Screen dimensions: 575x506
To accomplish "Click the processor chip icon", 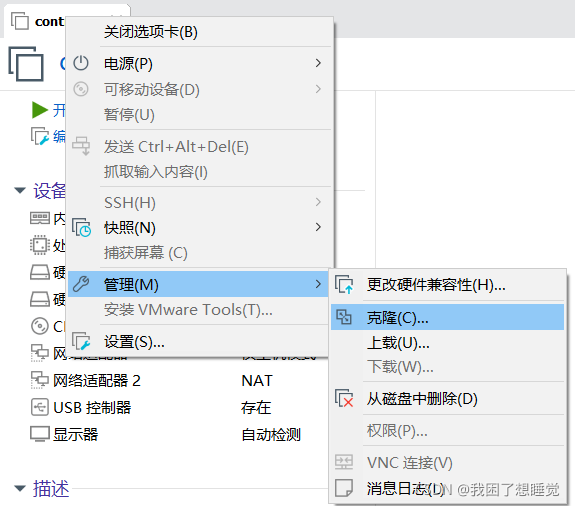I will pyautogui.click(x=40, y=245).
